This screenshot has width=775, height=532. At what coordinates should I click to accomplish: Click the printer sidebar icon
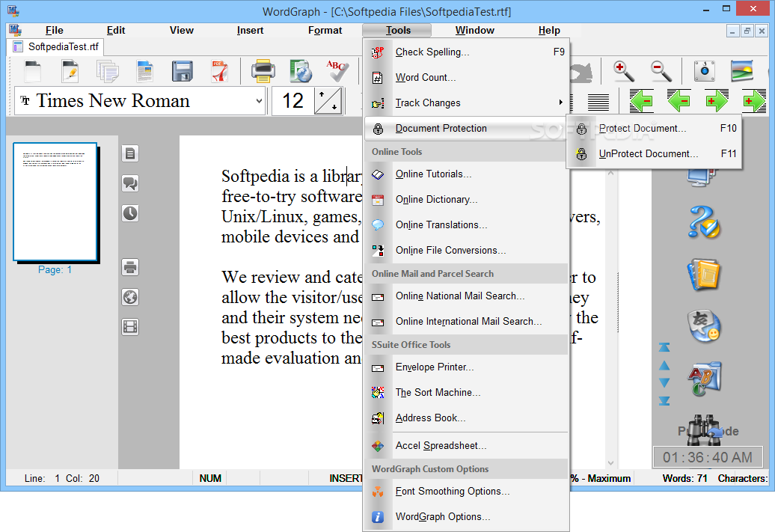(x=130, y=267)
